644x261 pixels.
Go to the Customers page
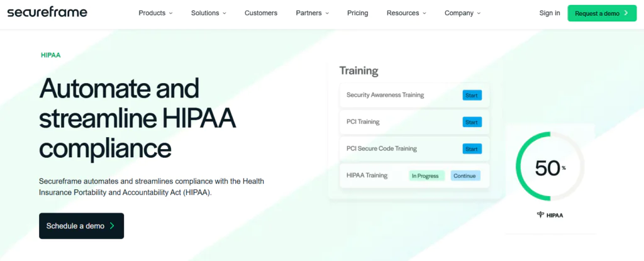[x=261, y=13]
